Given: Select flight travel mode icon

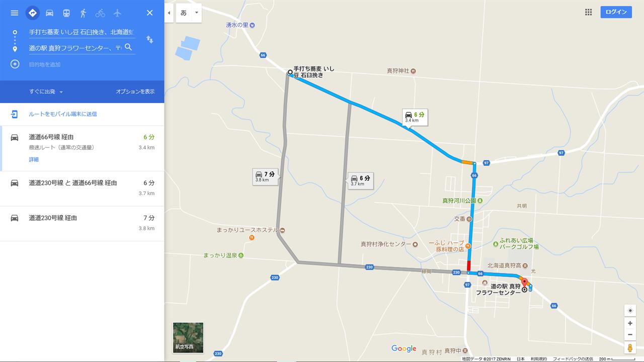Looking at the screenshot, I should pyautogui.click(x=118, y=13).
